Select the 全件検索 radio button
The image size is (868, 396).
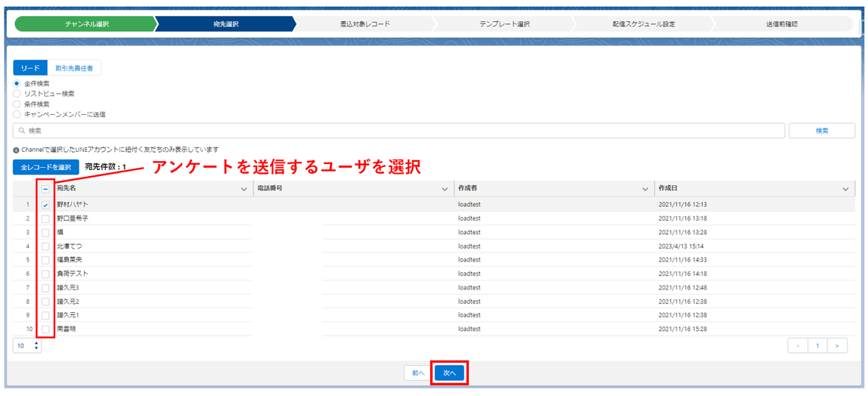click(17, 84)
